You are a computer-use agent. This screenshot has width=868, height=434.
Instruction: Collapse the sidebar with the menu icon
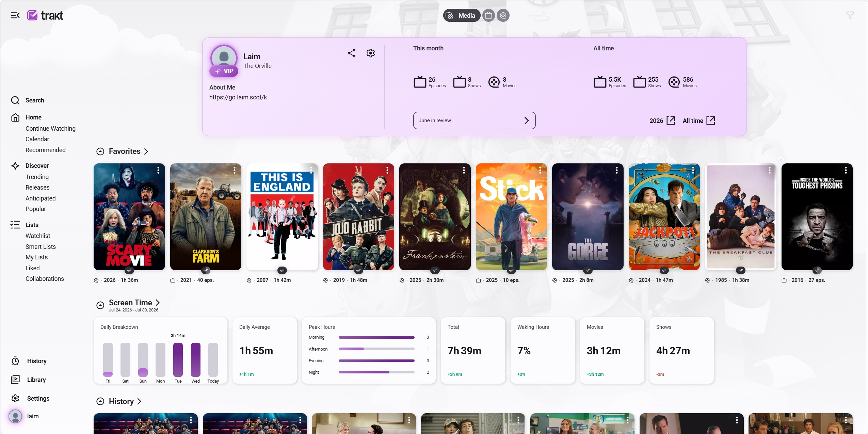(15, 15)
